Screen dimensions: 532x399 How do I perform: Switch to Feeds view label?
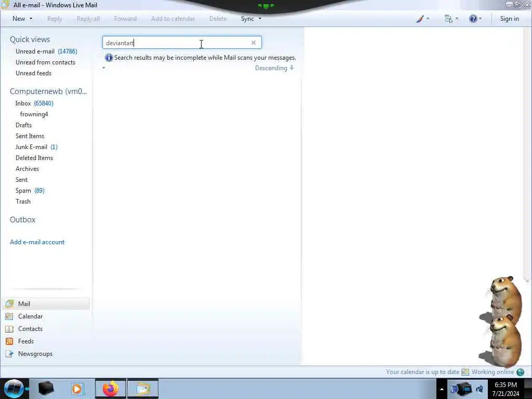[26, 341]
